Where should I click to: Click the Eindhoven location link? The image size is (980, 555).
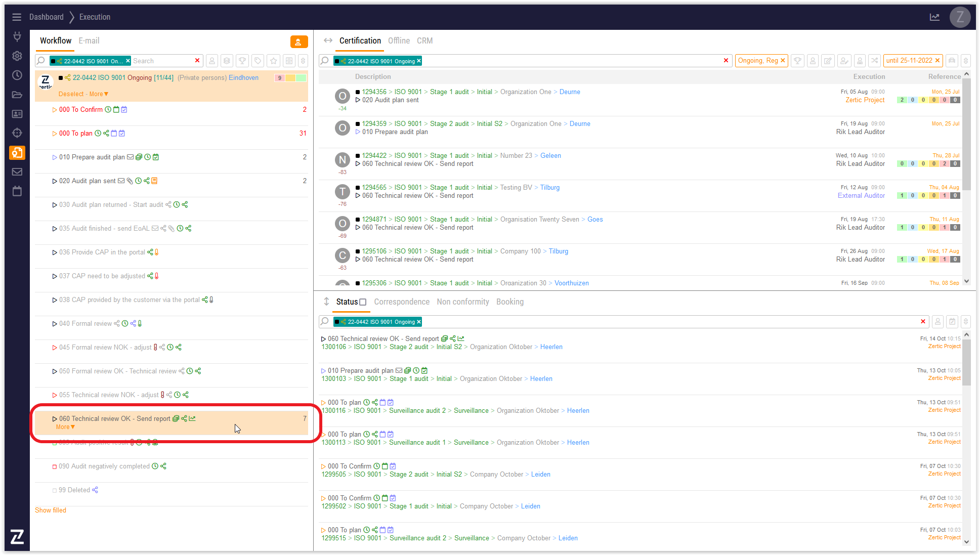click(x=243, y=78)
